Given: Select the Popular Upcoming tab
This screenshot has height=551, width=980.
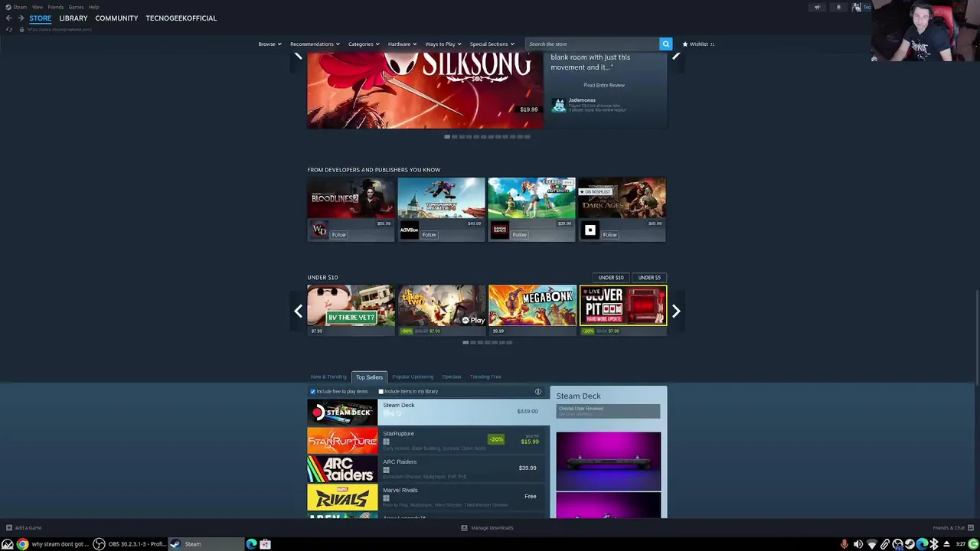Looking at the screenshot, I should coord(413,377).
